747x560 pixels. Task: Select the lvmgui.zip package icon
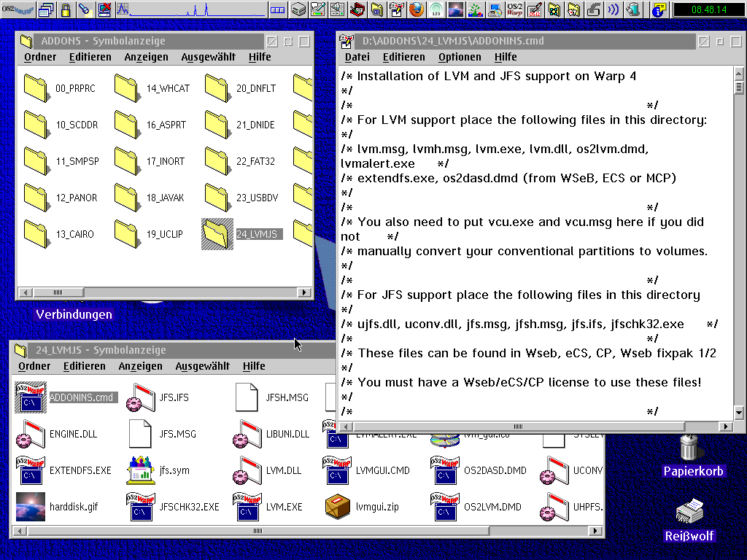click(337, 507)
